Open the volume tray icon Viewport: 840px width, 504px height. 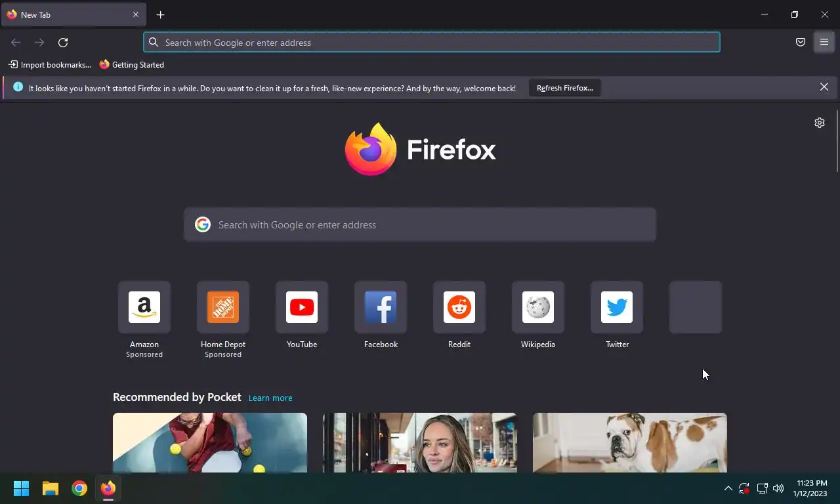coord(778,488)
